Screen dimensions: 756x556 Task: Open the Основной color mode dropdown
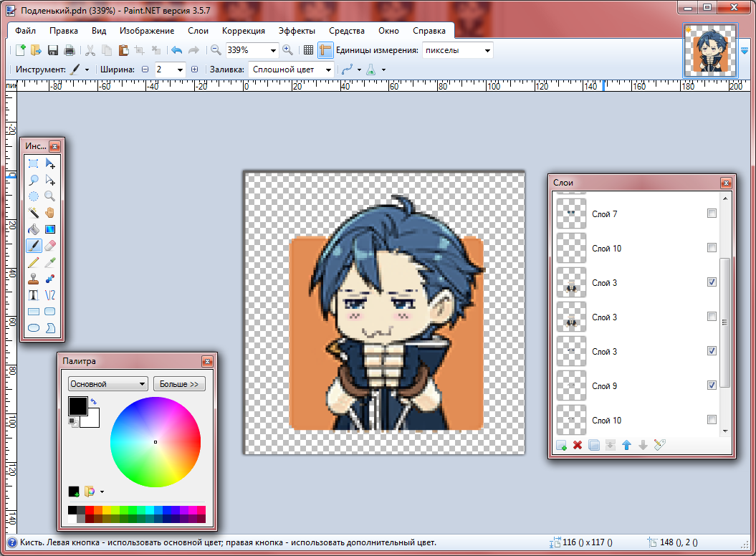[x=107, y=384]
